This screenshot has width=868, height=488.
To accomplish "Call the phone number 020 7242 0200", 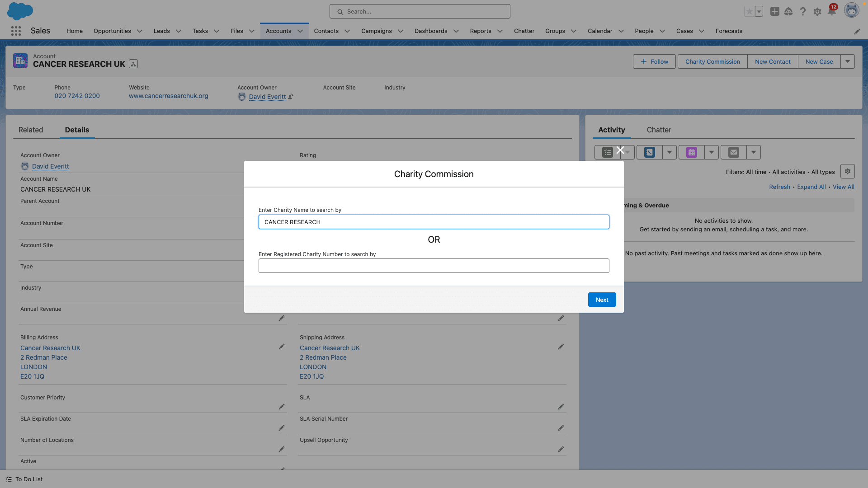I will tap(77, 96).
